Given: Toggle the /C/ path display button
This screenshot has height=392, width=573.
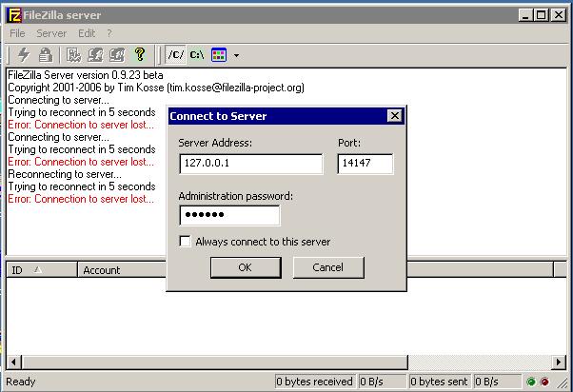Looking at the screenshot, I should [x=175, y=55].
